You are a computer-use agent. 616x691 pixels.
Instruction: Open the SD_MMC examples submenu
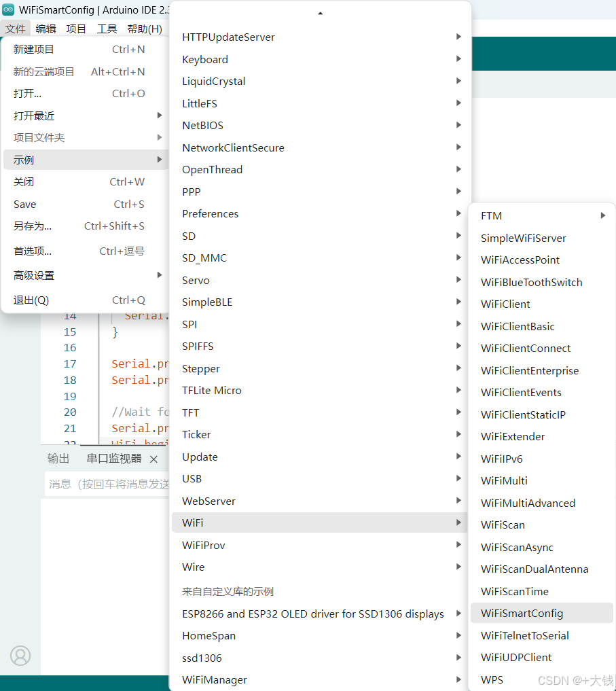coord(321,258)
